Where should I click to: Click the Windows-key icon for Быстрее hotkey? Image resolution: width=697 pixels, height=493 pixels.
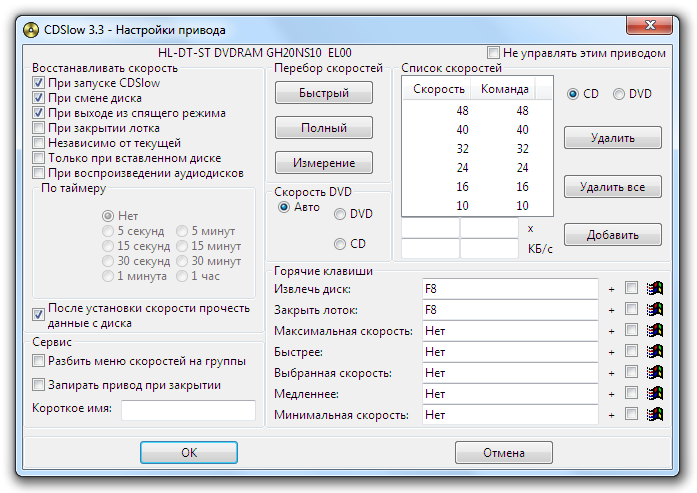point(654,351)
